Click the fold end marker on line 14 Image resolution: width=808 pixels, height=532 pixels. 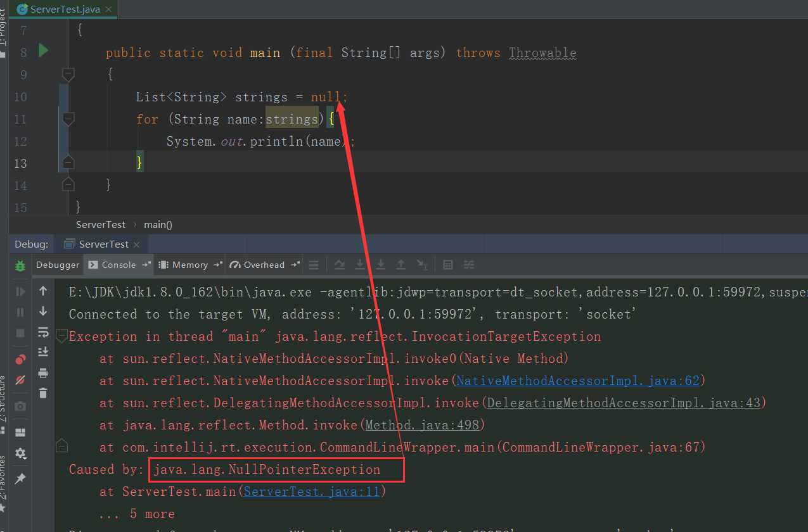(x=68, y=184)
